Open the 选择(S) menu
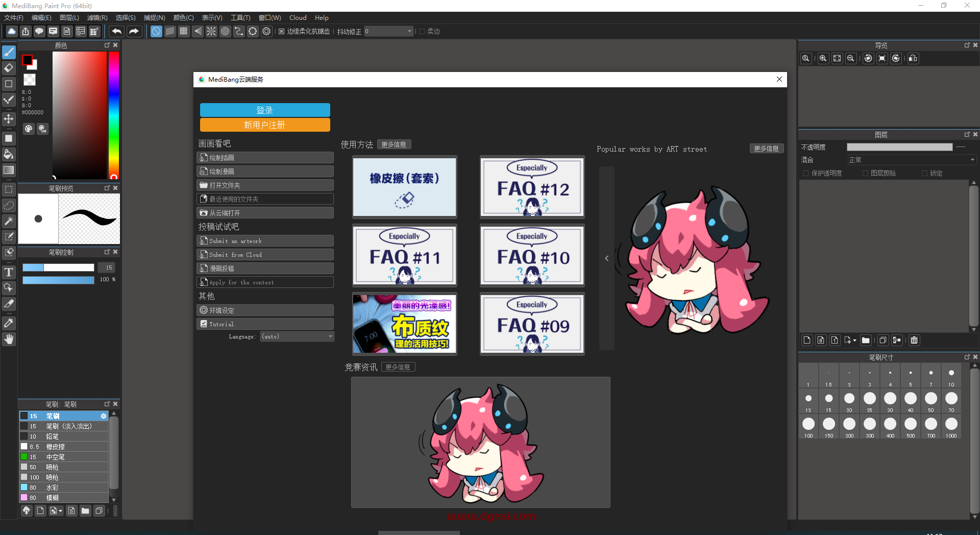This screenshot has width=980, height=535. [x=126, y=18]
